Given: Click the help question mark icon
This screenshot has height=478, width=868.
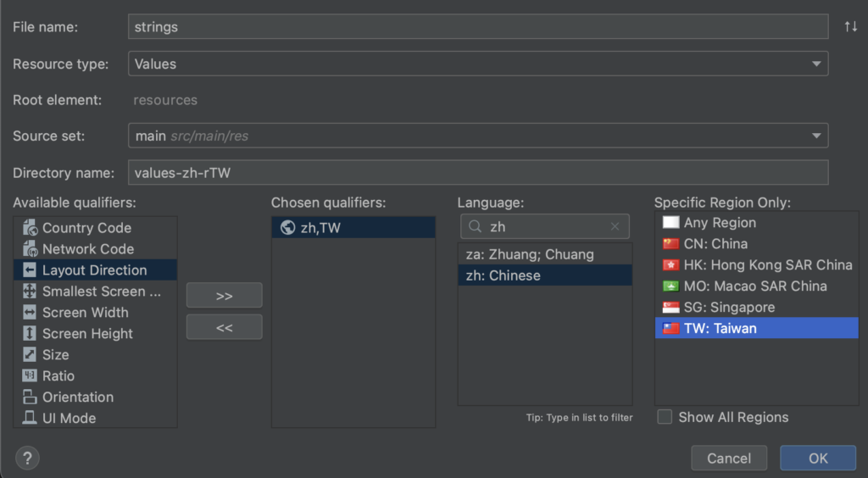Looking at the screenshot, I should 27,459.
